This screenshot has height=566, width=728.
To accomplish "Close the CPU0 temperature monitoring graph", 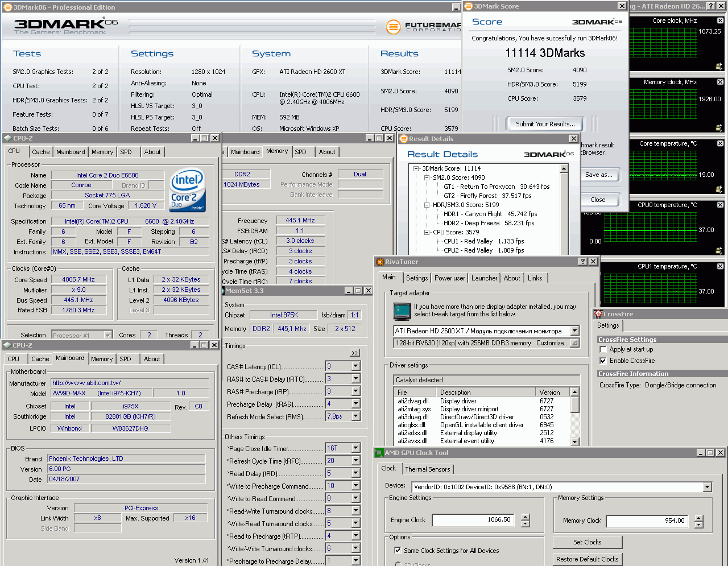I will click(720, 205).
